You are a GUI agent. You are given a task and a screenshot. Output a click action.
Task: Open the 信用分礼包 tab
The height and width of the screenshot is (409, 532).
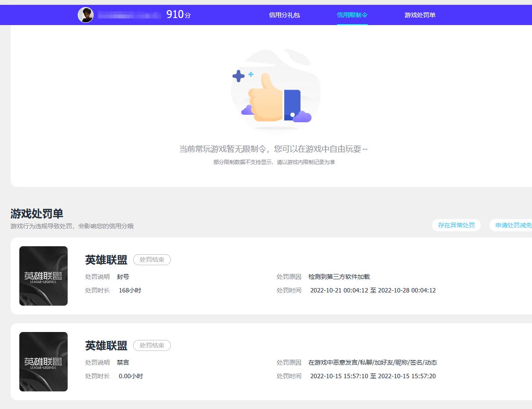click(284, 15)
